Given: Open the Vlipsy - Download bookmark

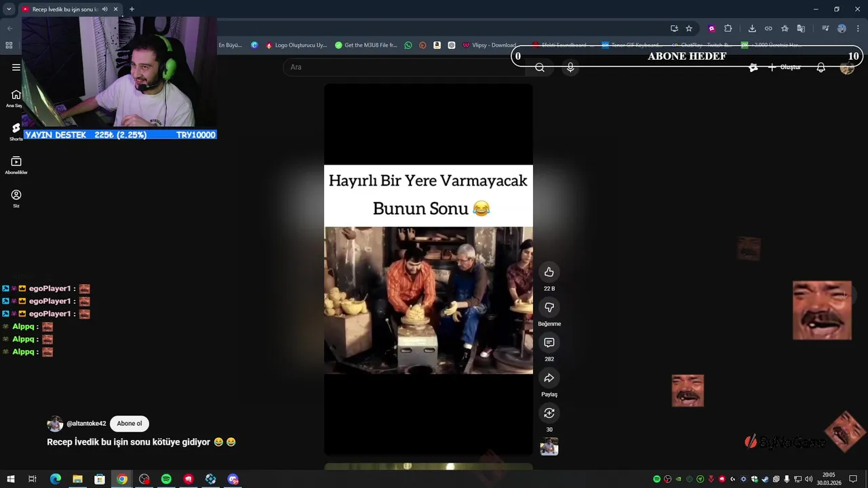Looking at the screenshot, I should point(490,45).
